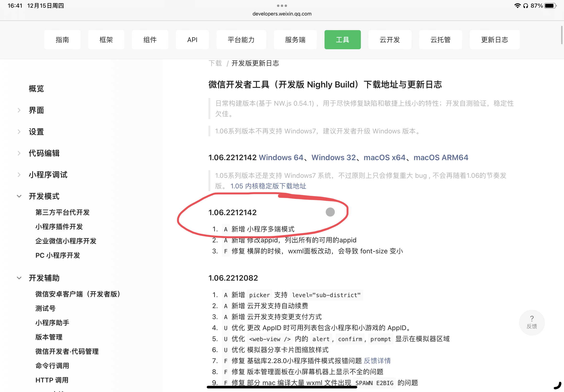This screenshot has height=392, width=564.
Task: Download the macOS ARM64 build link
Action: [x=441, y=158]
